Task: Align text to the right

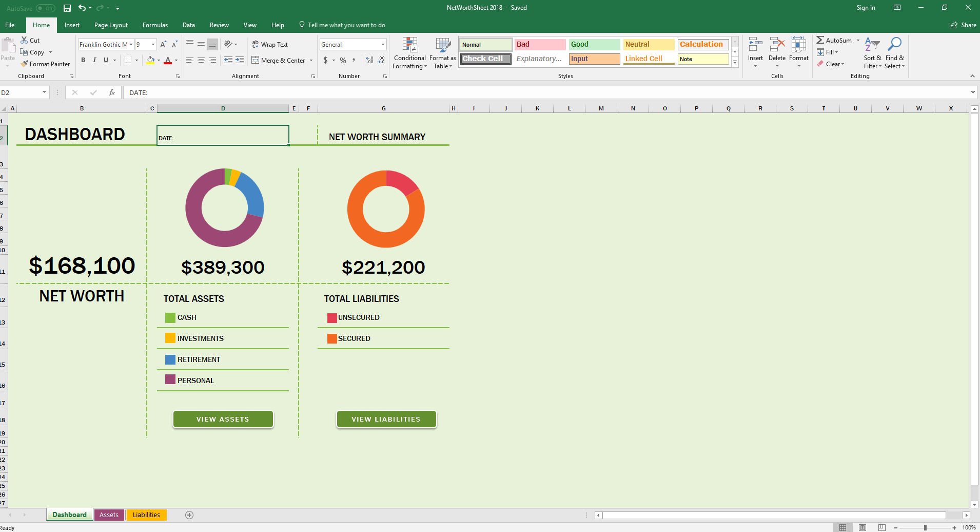Action: point(212,60)
